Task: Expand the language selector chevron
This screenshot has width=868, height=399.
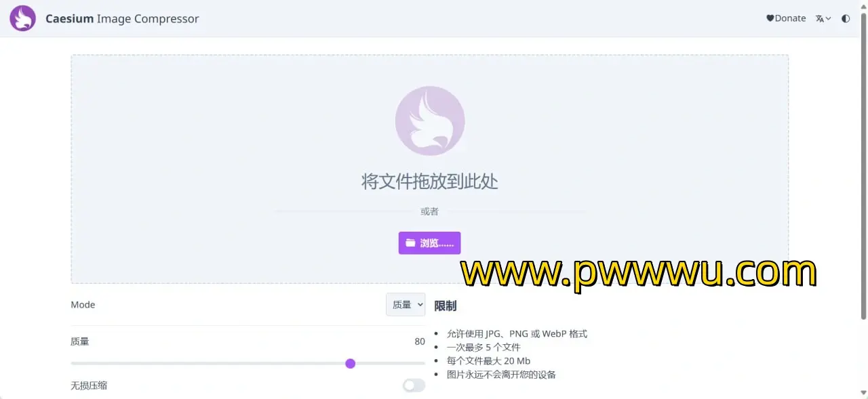Action: 829,18
